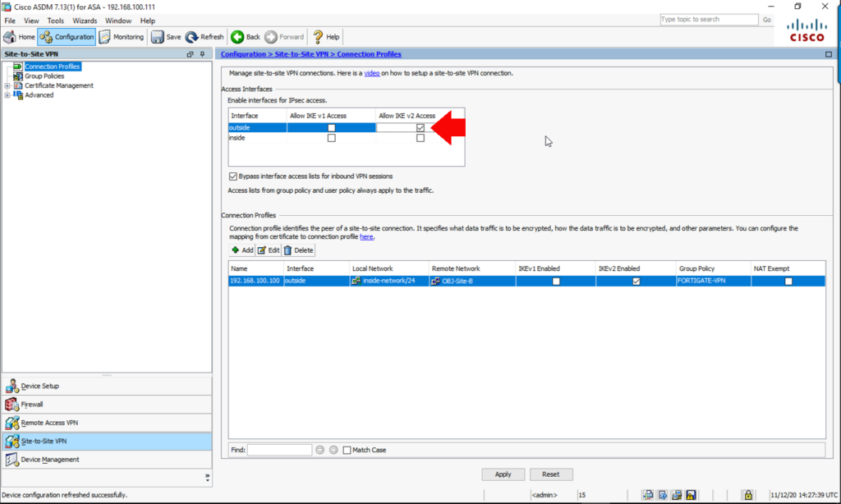Click the Reset button
Screen dimensions: 841x504
[551, 474]
